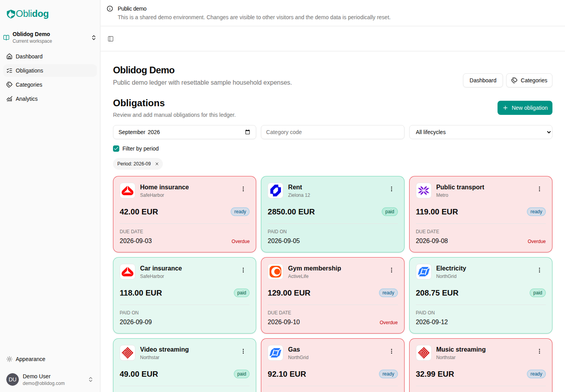Click the Overdue label on Public transport
The width and height of the screenshot is (565, 392).
click(537, 241)
